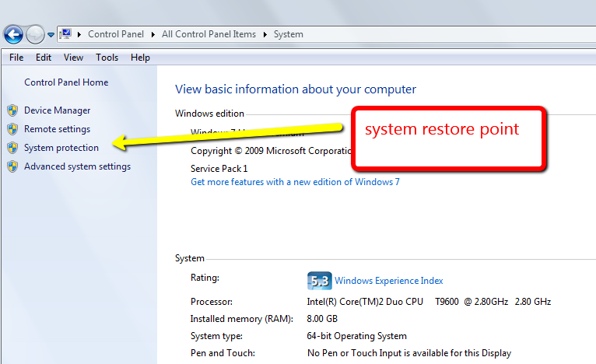Screen dimensions: 596x364
Task: Open the Help menu
Action: click(x=140, y=58)
